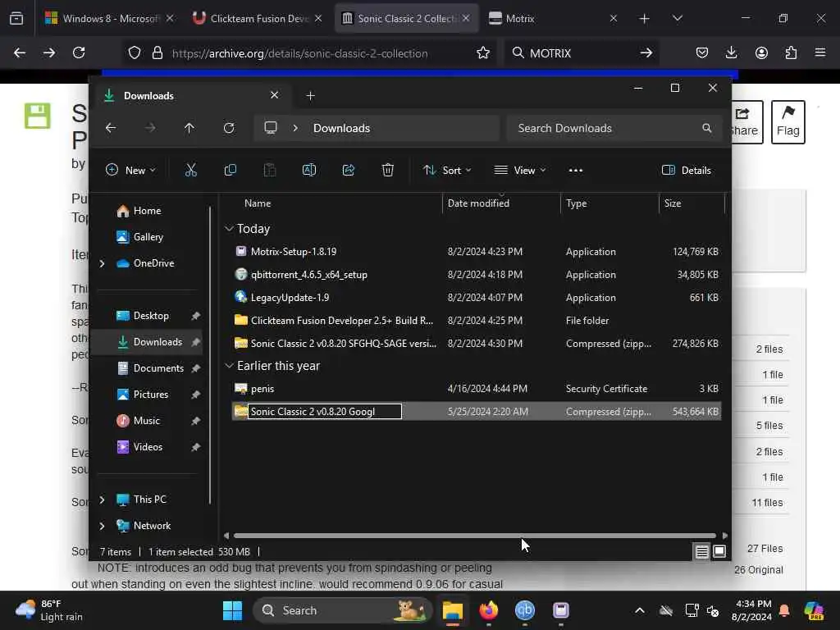The height and width of the screenshot is (630, 840).
Task: Open Motrix app from taskbar
Action: [561, 610]
